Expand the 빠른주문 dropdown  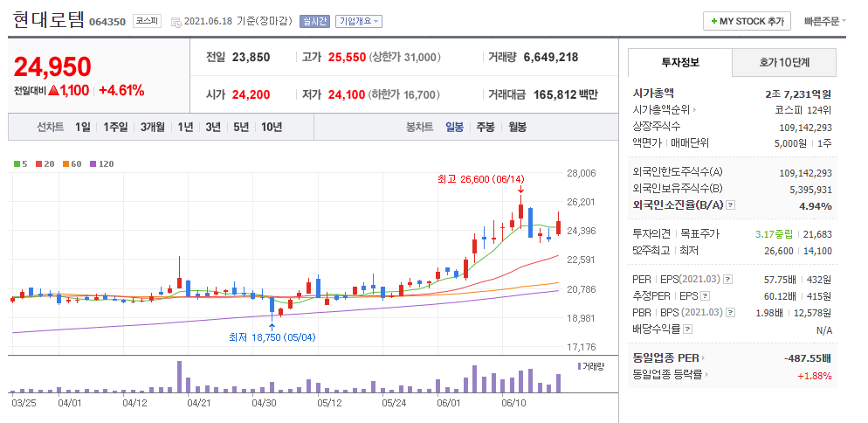[825, 22]
